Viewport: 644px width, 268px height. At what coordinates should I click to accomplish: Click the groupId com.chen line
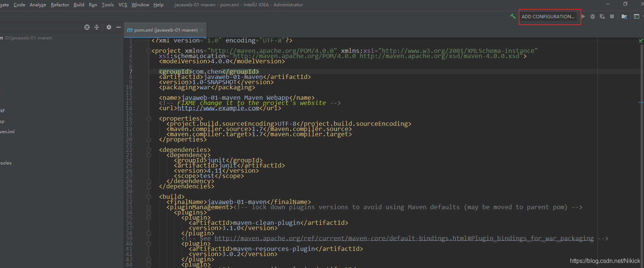pos(209,72)
